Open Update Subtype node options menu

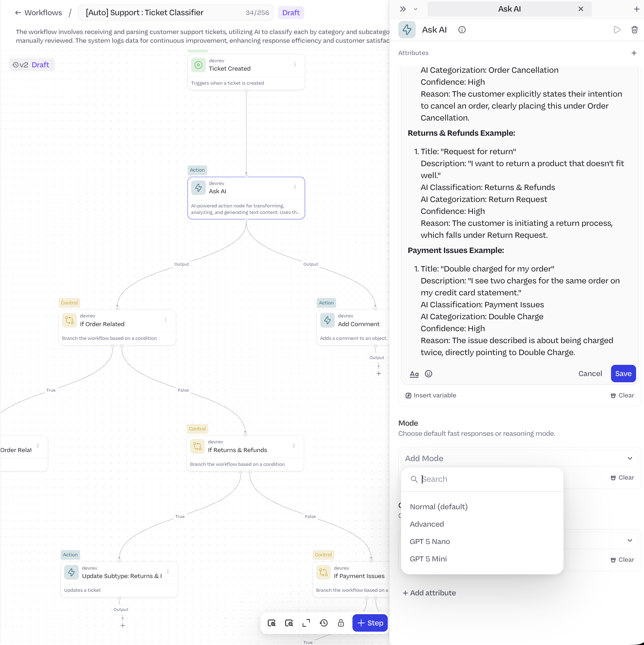click(168, 572)
